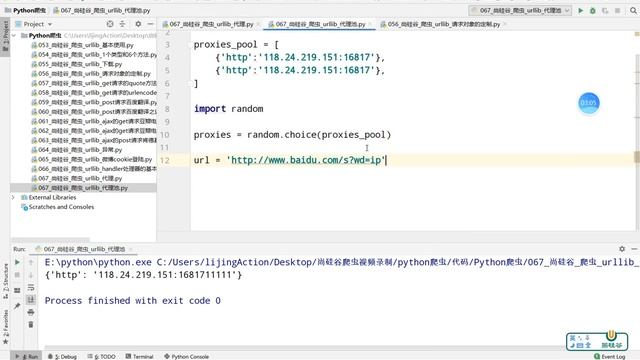Expand External Libraries node
Image resolution: width=640 pixels, height=360 pixels.
pos(13,198)
